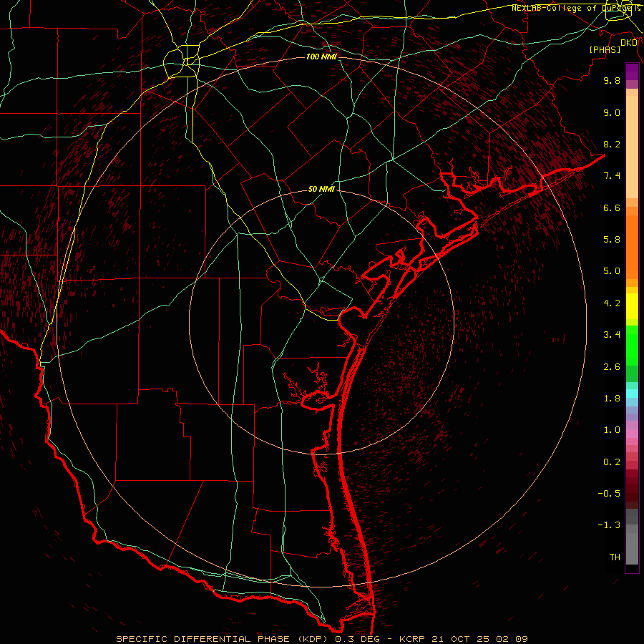
Task: Click the 1.8 value on the color scale
Action: [612, 399]
